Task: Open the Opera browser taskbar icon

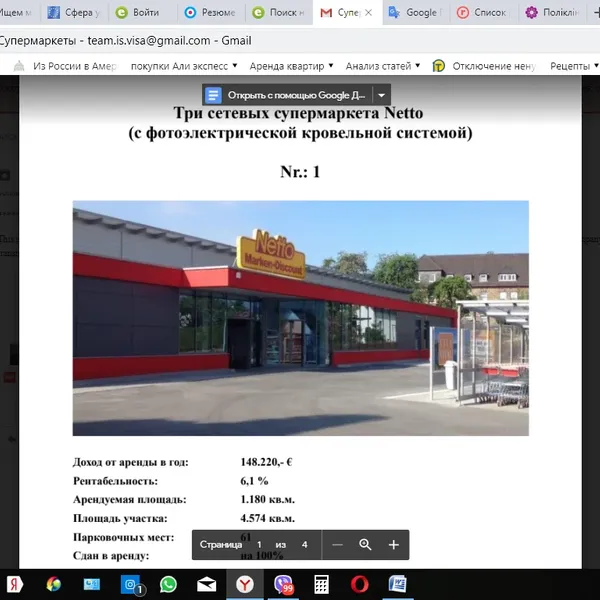Action: click(360, 584)
